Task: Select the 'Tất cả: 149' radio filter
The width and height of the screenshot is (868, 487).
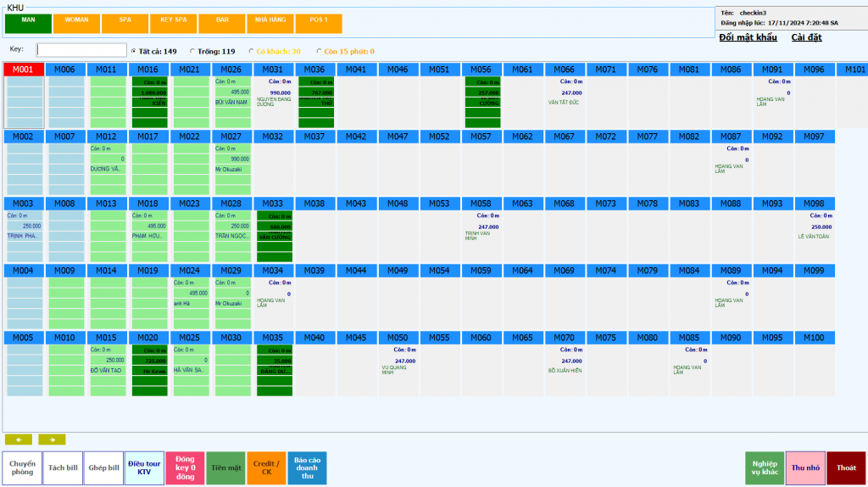Action: pos(134,51)
